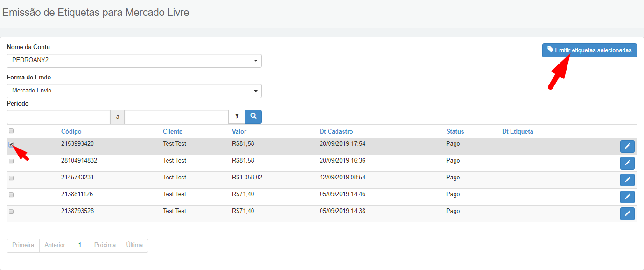Open the Nome da Conta dropdown
The image size is (644, 270).
pos(134,61)
